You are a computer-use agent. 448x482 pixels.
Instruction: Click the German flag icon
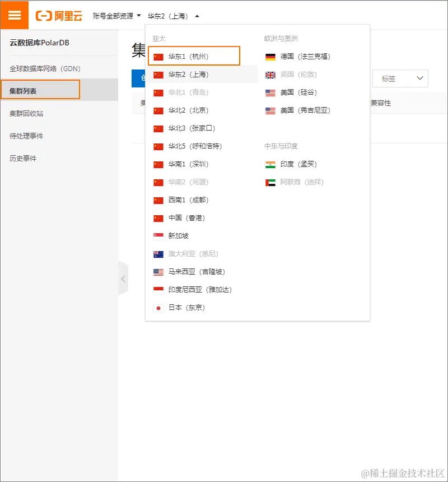[270, 57]
